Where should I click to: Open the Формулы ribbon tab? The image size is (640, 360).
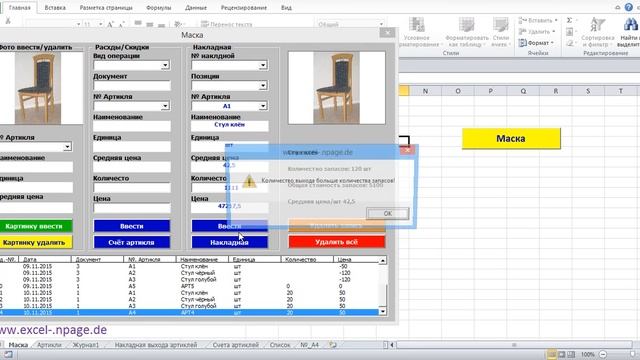(x=159, y=8)
